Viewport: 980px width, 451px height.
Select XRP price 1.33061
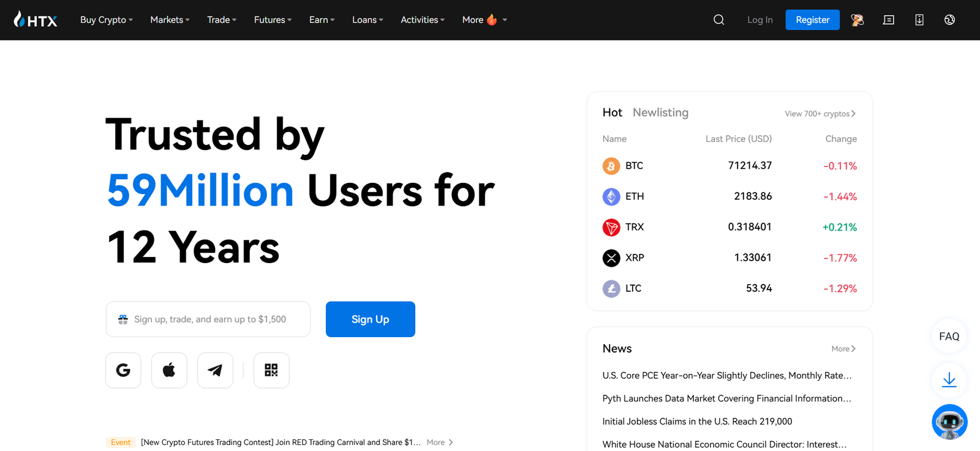click(753, 258)
